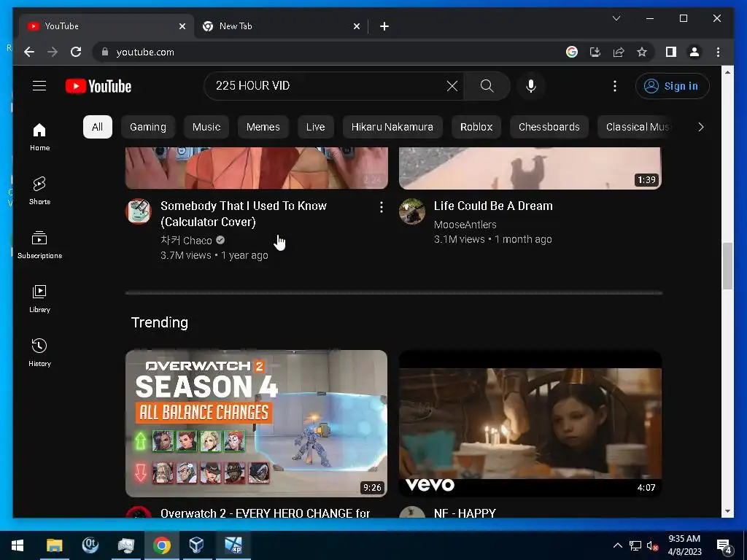Click the YouTube logo
This screenshot has width=747, height=560.
[98, 86]
